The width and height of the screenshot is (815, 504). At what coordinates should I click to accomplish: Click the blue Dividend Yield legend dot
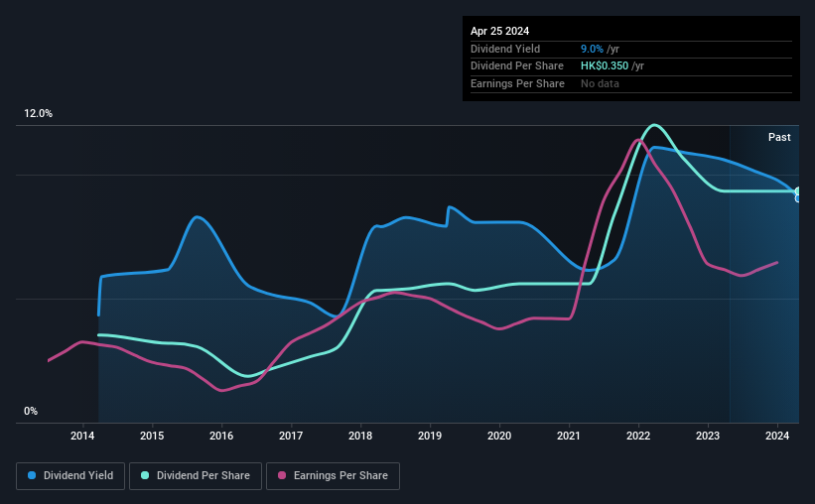(x=32, y=475)
